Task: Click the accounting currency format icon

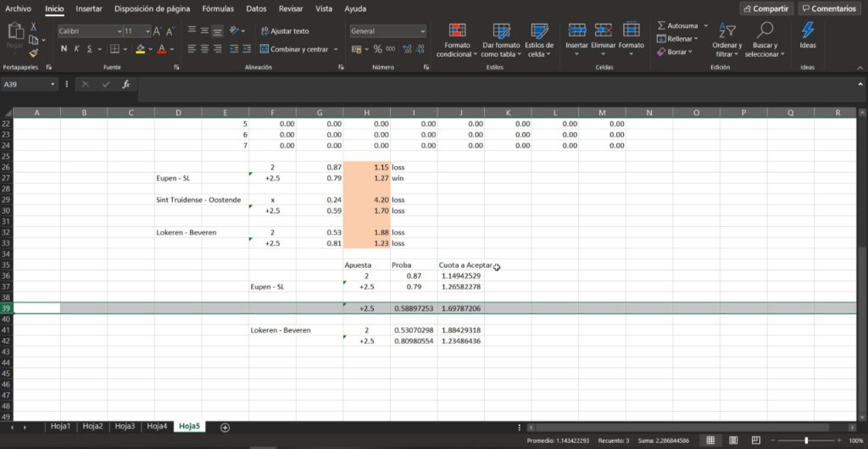Action: (x=357, y=49)
